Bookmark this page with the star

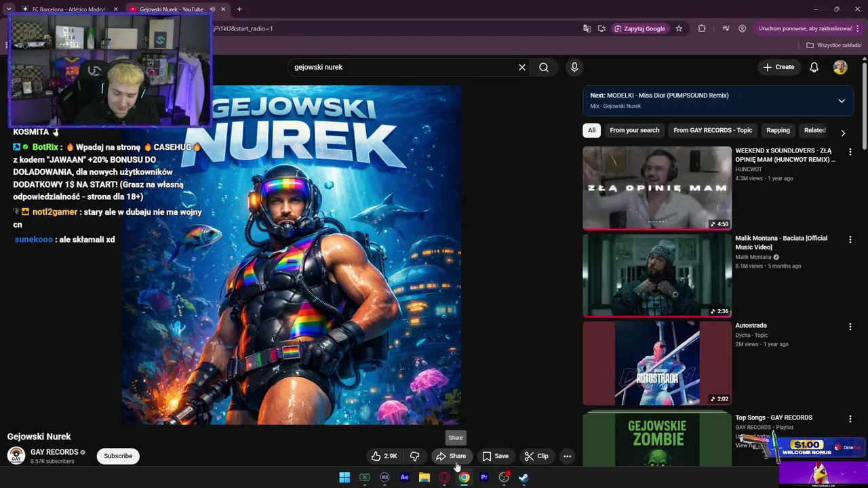click(679, 28)
